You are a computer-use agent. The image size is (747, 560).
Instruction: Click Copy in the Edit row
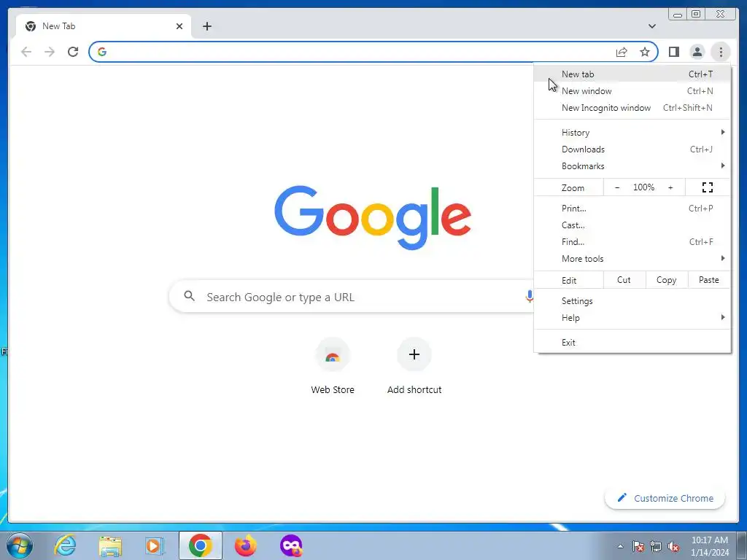pos(667,280)
